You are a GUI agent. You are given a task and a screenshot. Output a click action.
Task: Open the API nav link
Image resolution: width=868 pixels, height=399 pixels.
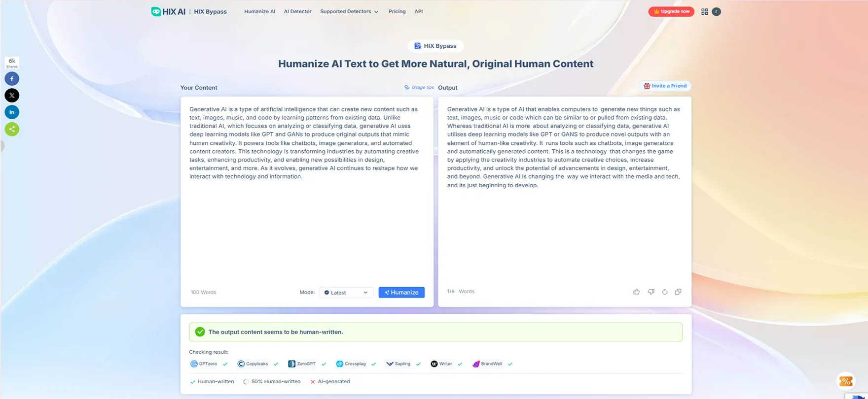419,11
